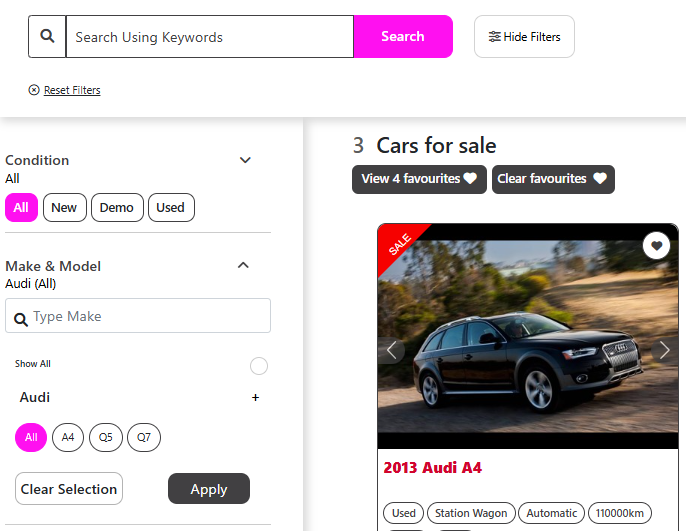Select the Used condition filter
Screen dimensions: 686x531
coord(171,208)
